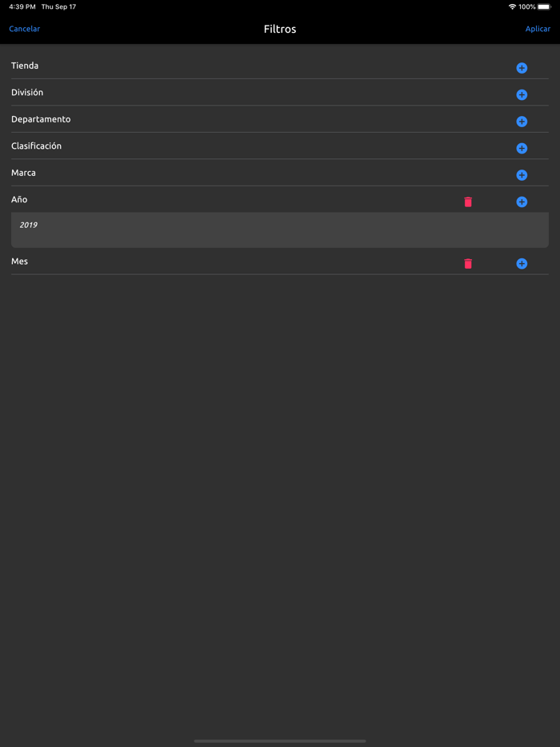Select the Mes row label

click(x=19, y=260)
